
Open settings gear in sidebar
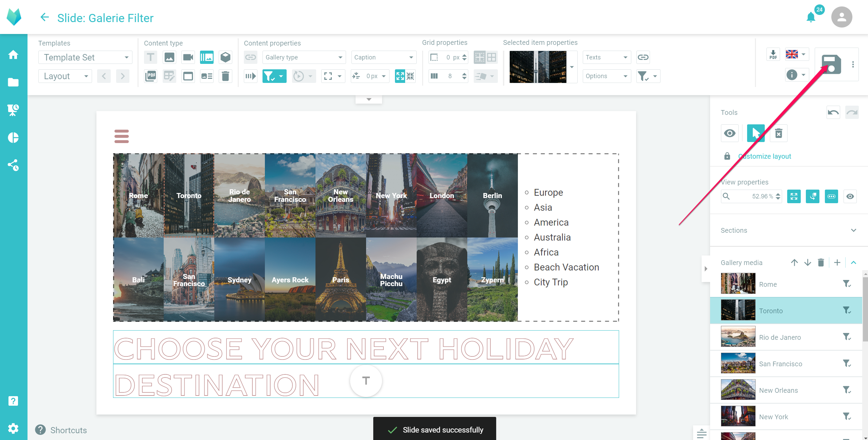coord(13,428)
